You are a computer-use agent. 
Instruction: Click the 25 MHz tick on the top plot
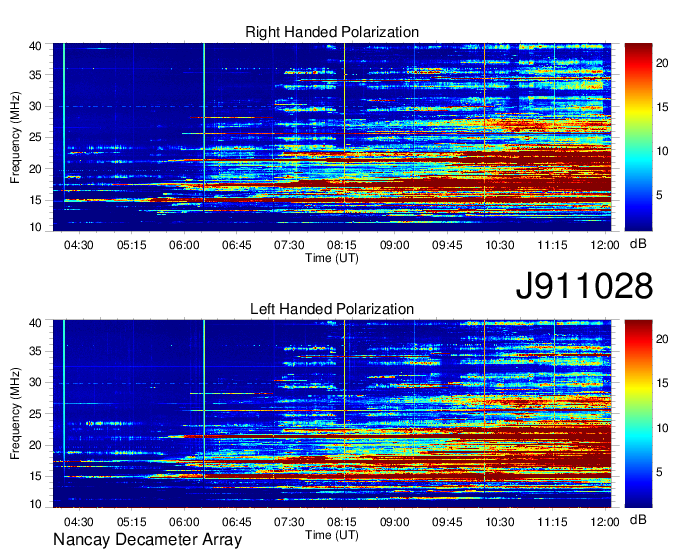[35, 137]
